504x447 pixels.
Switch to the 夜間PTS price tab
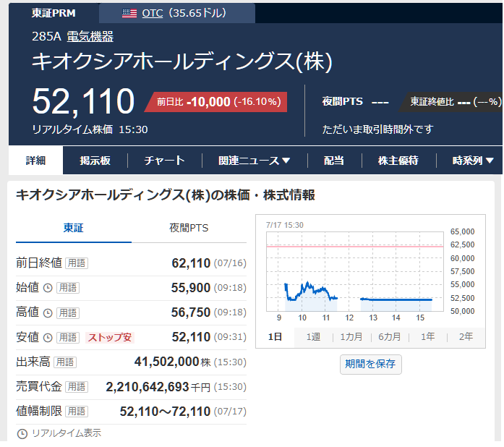189,229
